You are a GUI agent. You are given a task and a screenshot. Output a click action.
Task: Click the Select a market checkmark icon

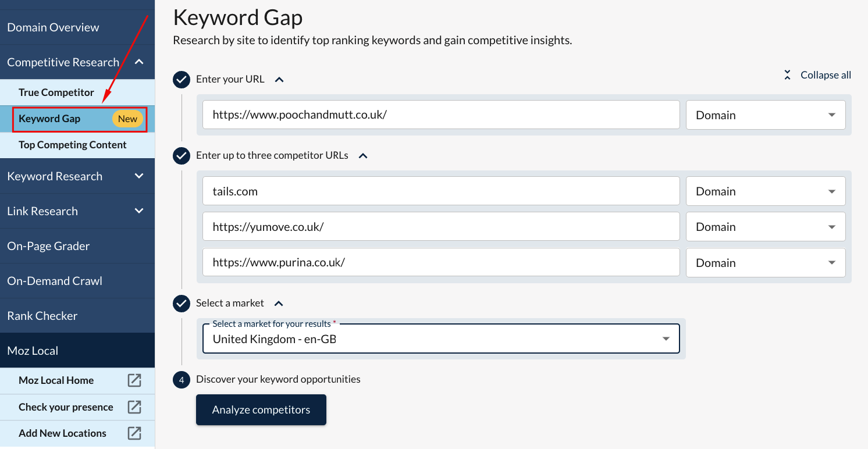pos(182,303)
